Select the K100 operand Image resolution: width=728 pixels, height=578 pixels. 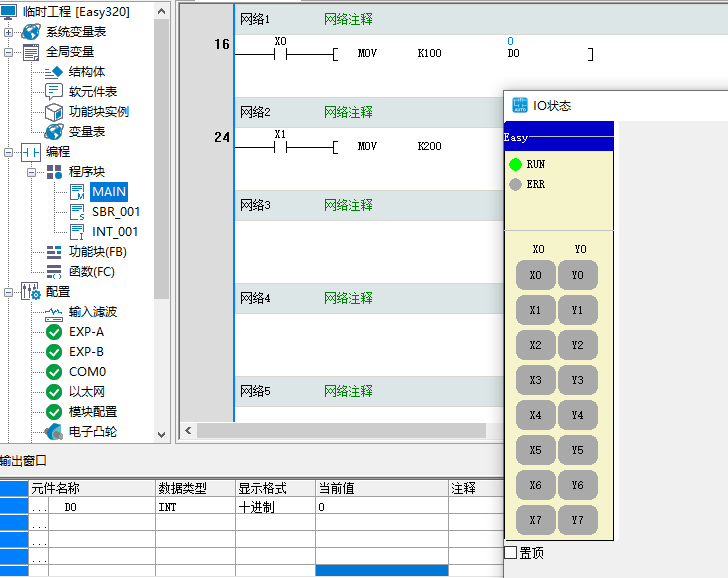429,53
